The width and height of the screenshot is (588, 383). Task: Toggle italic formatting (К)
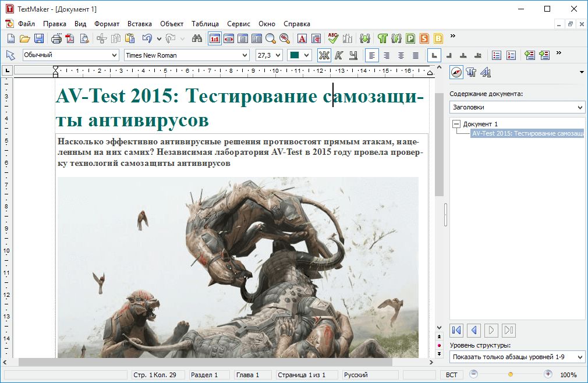click(x=338, y=55)
